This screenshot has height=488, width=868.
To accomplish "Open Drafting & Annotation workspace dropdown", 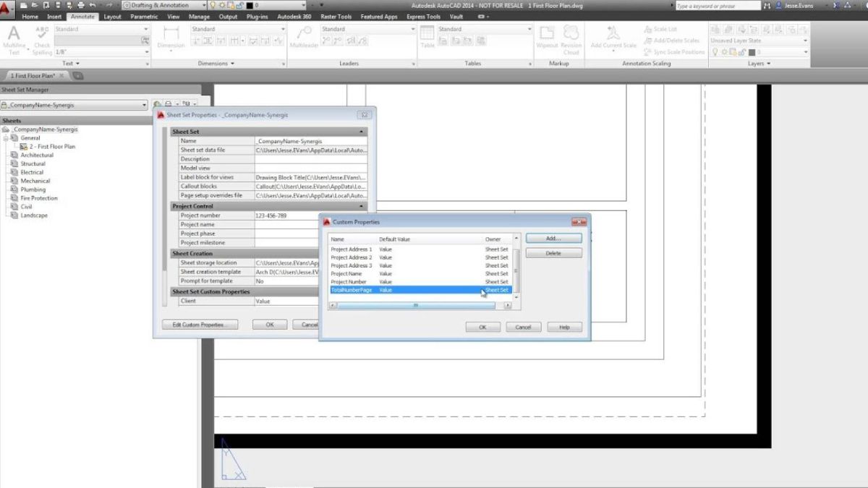I will coord(163,5).
